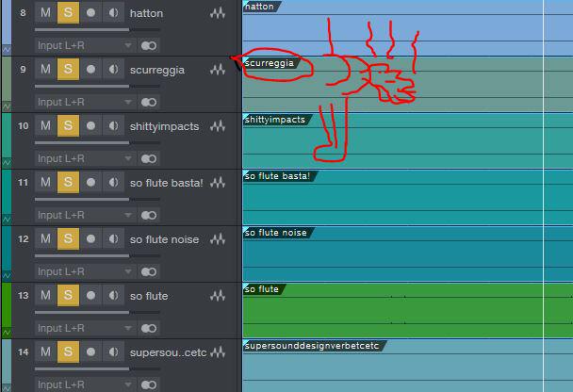573x392 pixels.
Task: Show automation for the scurreggia track
Action: [x=7, y=106]
